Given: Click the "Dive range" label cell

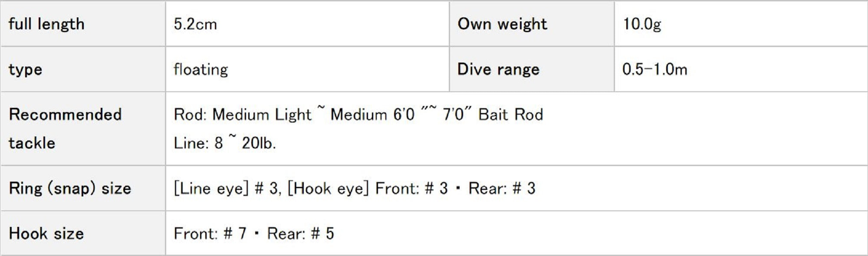Looking at the screenshot, I should tap(498, 70).
